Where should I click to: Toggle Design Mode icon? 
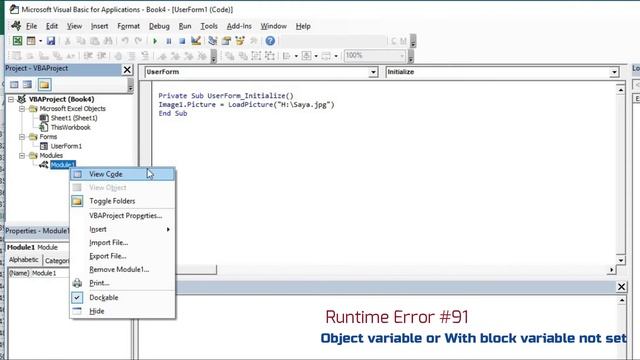click(196, 41)
